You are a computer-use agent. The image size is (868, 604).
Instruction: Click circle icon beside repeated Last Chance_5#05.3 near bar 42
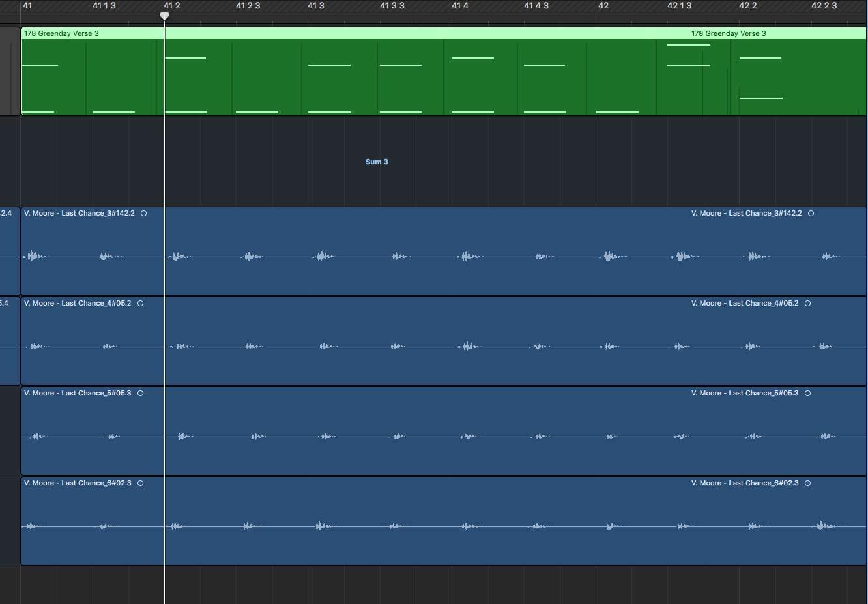coord(808,394)
